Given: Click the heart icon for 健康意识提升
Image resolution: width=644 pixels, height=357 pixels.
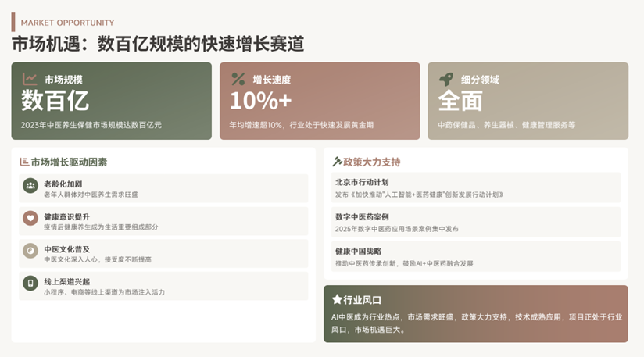Looking at the screenshot, I should point(30,218).
